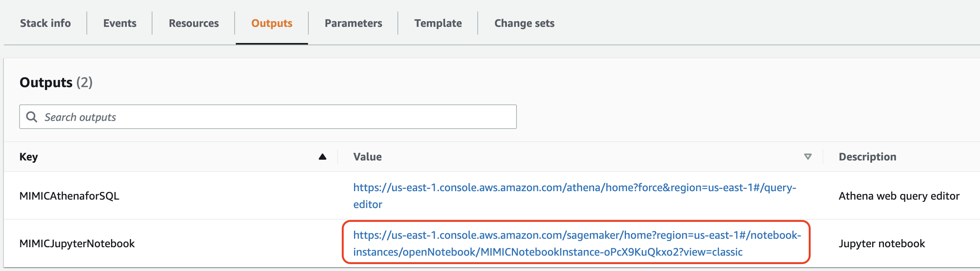Select the Outputs tab
Viewport: 980px width, 271px height.
coord(272,23)
